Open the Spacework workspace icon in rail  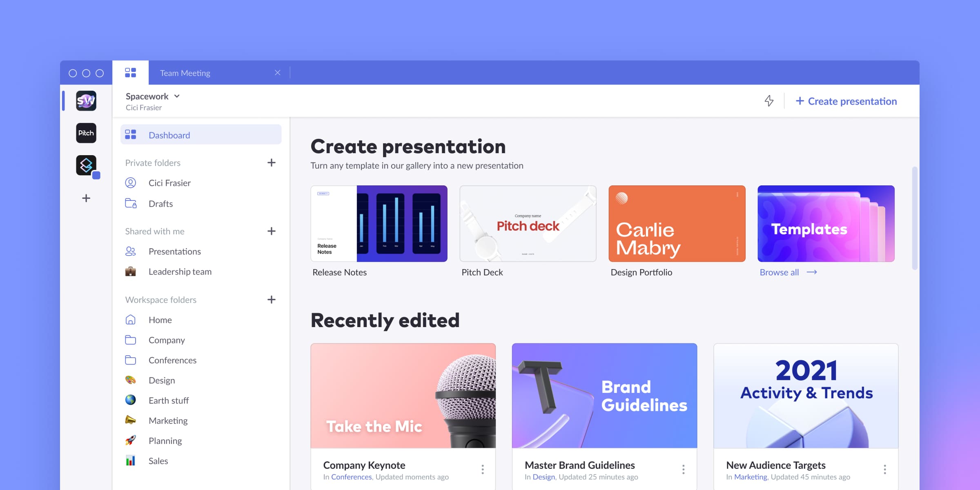click(x=86, y=101)
